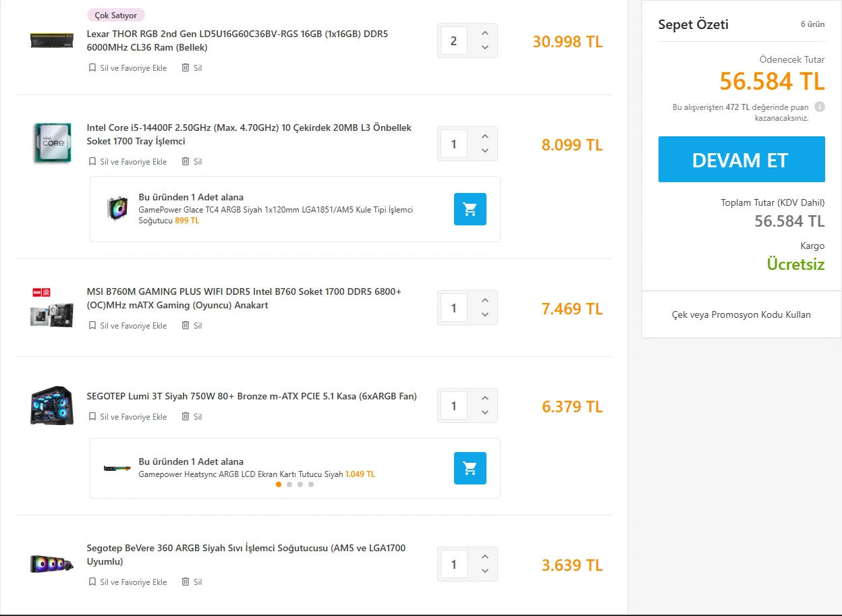Click DEVAM ET to continue checkout
Image resolution: width=842 pixels, height=616 pixels.
tap(741, 159)
